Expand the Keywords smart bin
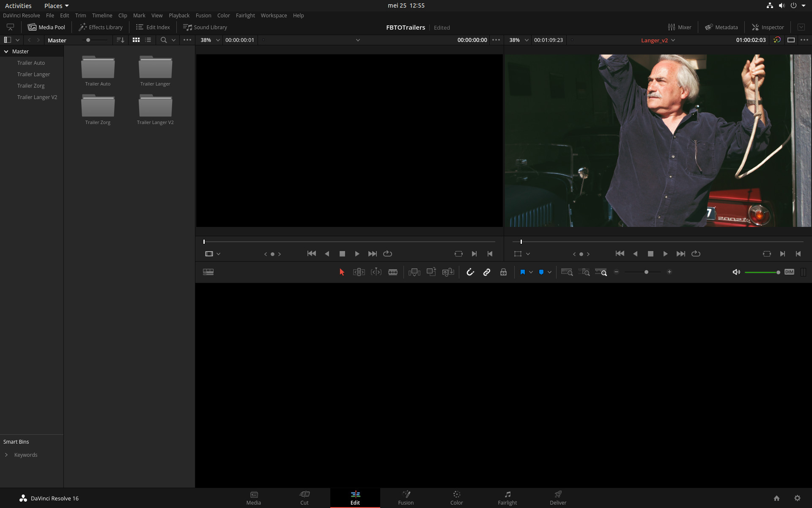 pyautogui.click(x=6, y=455)
